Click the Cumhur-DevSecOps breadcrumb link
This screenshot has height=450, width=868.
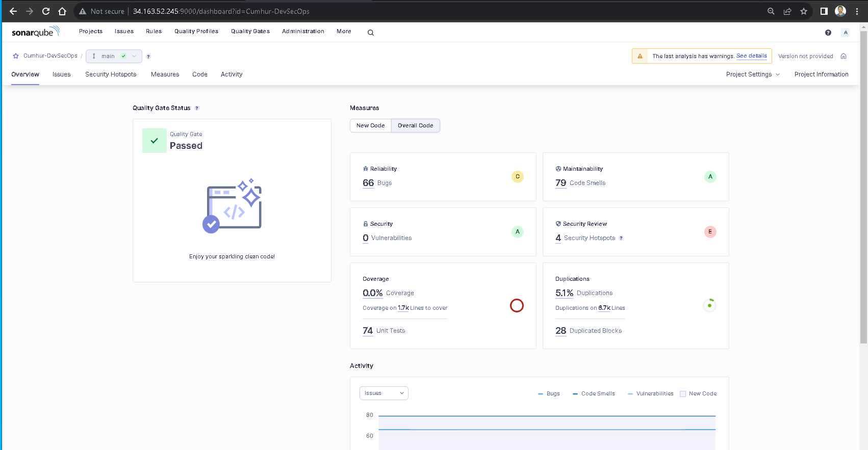click(50, 56)
